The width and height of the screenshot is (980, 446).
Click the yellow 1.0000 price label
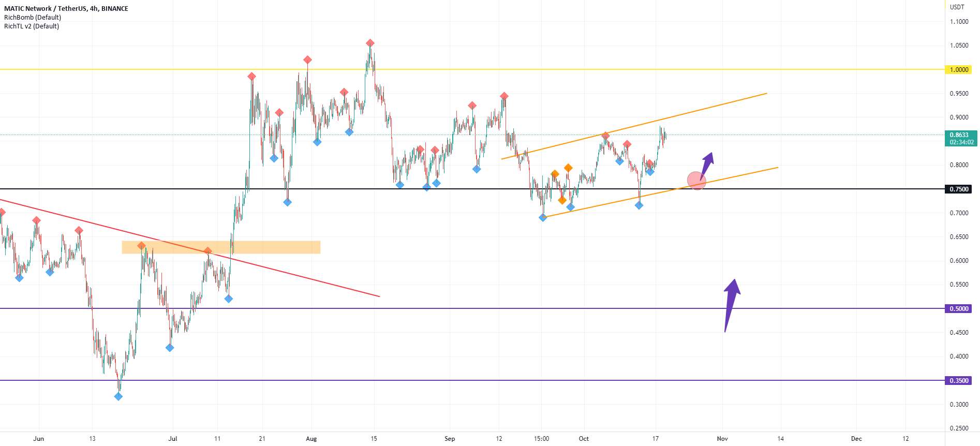(x=958, y=69)
